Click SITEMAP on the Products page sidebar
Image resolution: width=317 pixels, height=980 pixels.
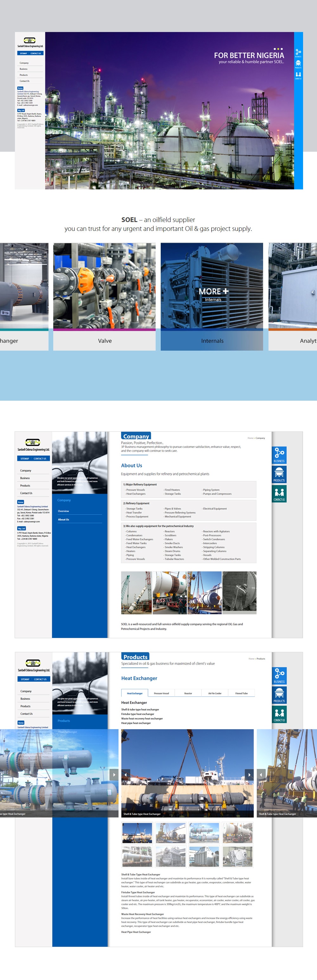[25, 679]
